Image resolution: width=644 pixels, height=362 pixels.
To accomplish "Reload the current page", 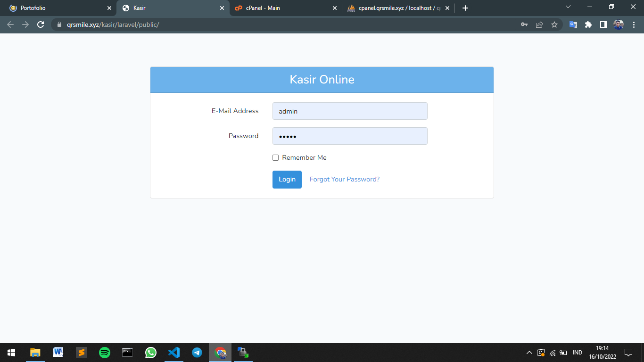I will pos(41,25).
